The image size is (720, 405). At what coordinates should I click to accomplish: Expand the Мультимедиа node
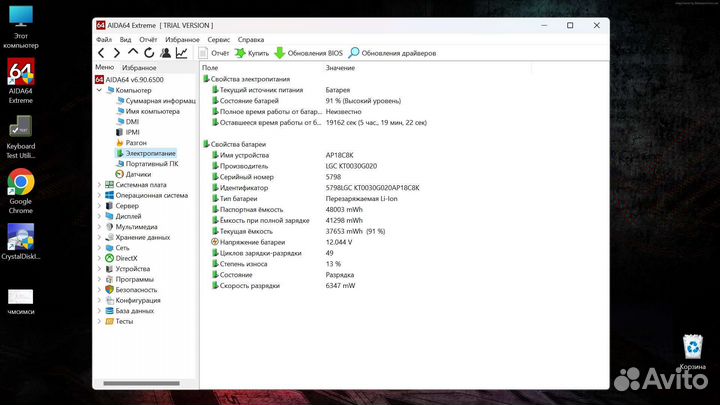[99, 227]
